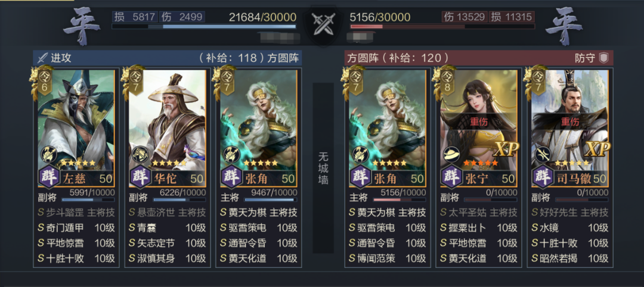
Task: Open the attacker's 张角 portrait
Action: (258, 120)
